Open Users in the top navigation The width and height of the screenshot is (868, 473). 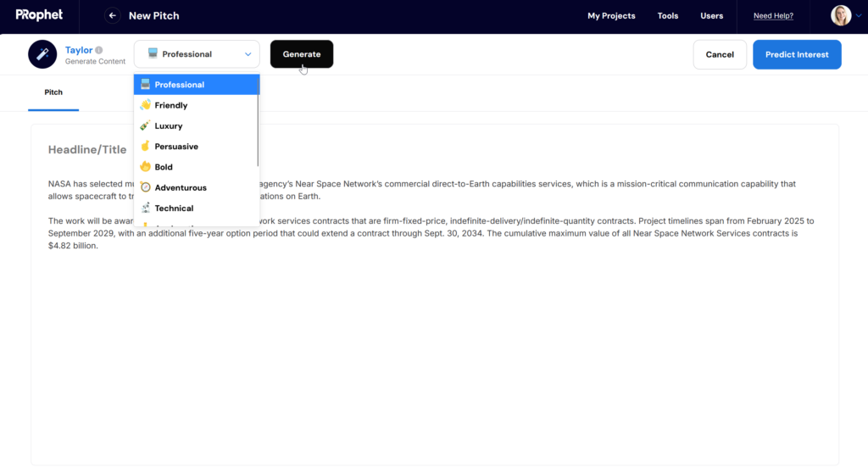[711, 15]
